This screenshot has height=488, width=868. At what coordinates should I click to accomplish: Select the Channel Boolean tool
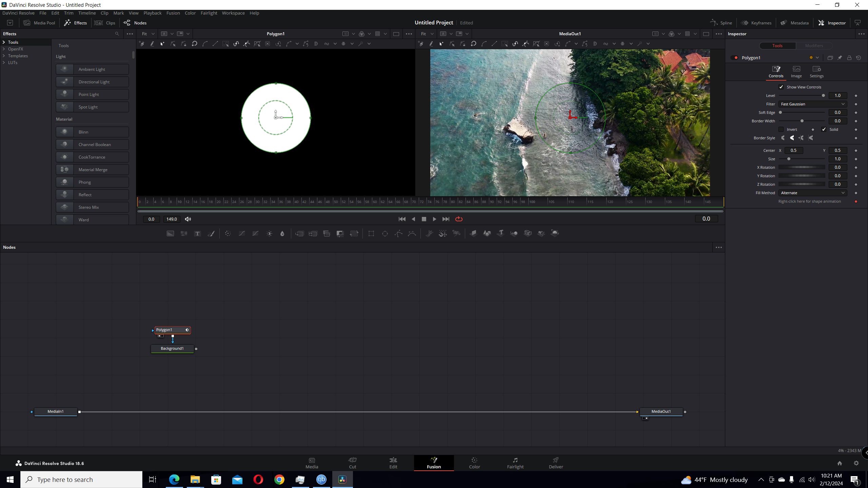92,145
